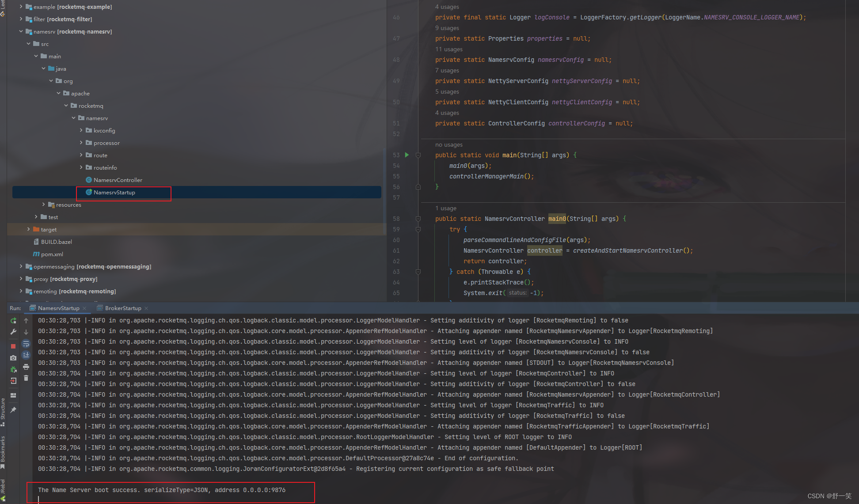Stop the running NamesrvStartup process
Viewport: 859px width, 504px height.
click(x=13, y=346)
